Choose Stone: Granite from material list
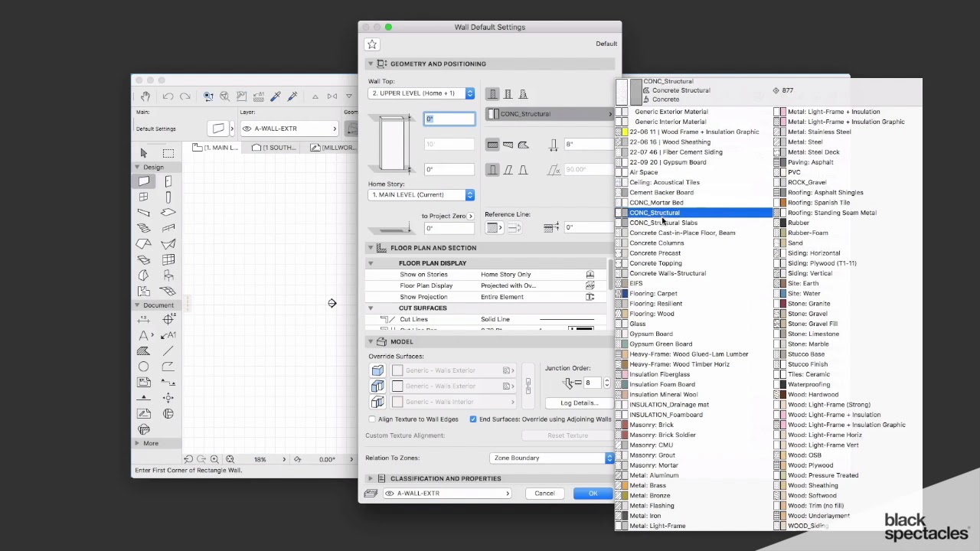980x551 pixels. pyautogui.click(x=808, y=304)
